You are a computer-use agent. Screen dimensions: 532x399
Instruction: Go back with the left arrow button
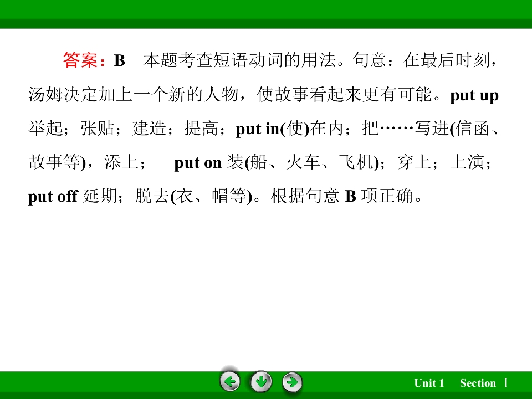click(x=230, y=382)
